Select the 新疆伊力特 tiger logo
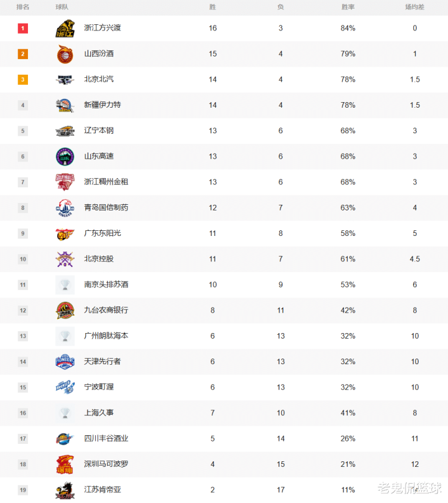The height and width of the screenshot is (503, 448). 65,105
